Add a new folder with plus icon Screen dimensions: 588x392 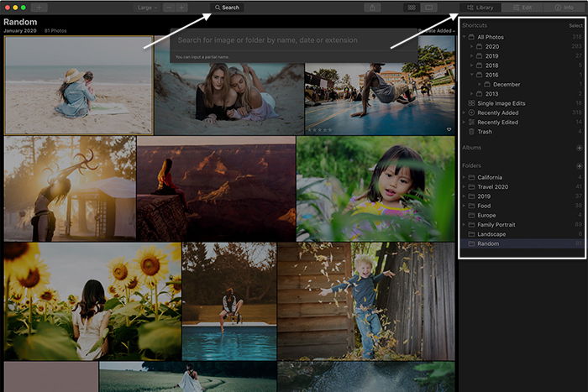pyautogui.click(x=579, y=165)
